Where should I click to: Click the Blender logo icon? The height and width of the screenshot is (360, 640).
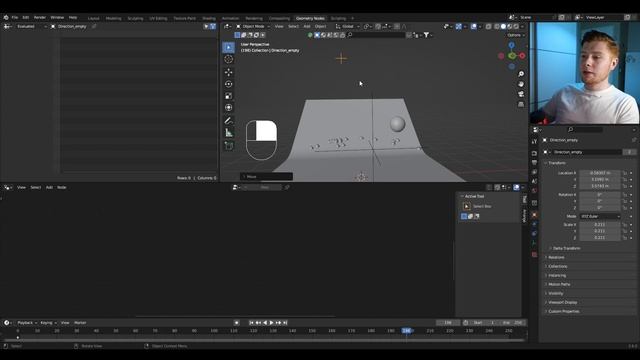6,18
